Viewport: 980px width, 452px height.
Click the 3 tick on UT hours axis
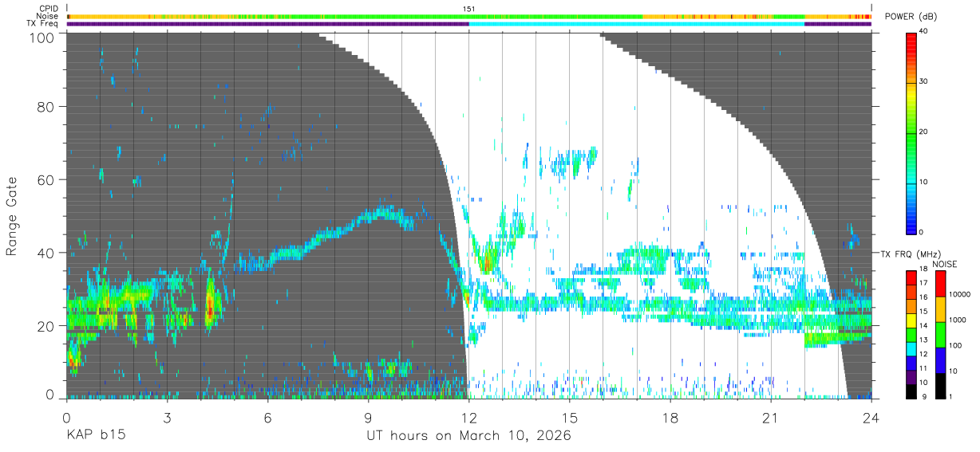click(x=167, y=417)
